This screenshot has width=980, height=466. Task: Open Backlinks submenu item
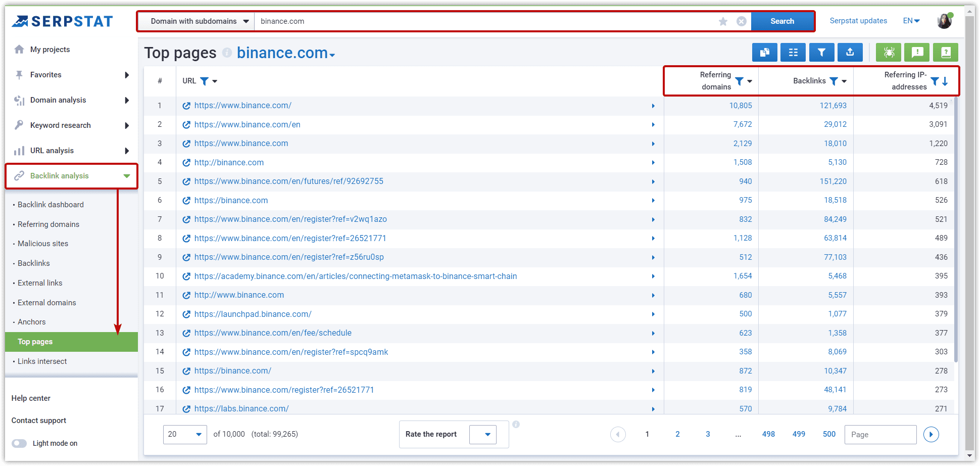[34, 263]
